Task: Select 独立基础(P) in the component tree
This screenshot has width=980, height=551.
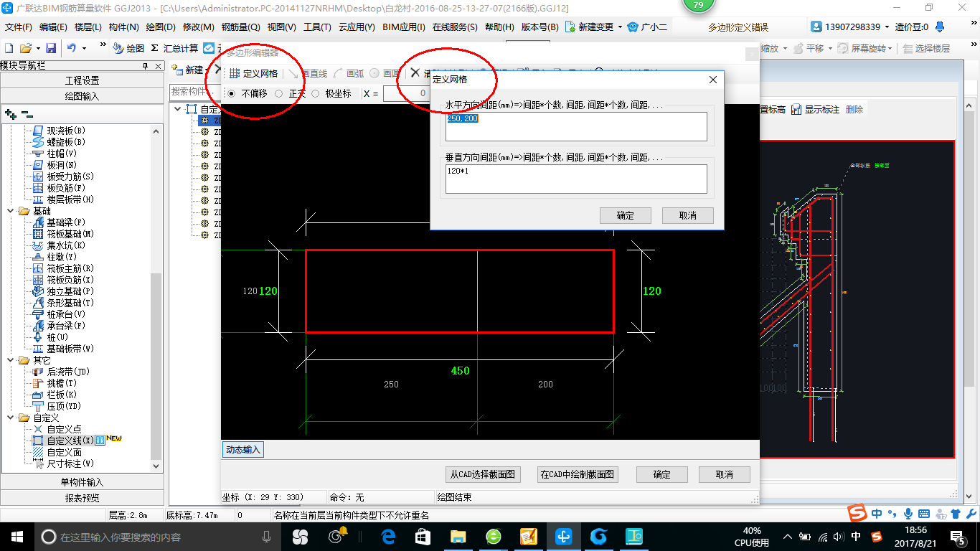Action: 70,291
